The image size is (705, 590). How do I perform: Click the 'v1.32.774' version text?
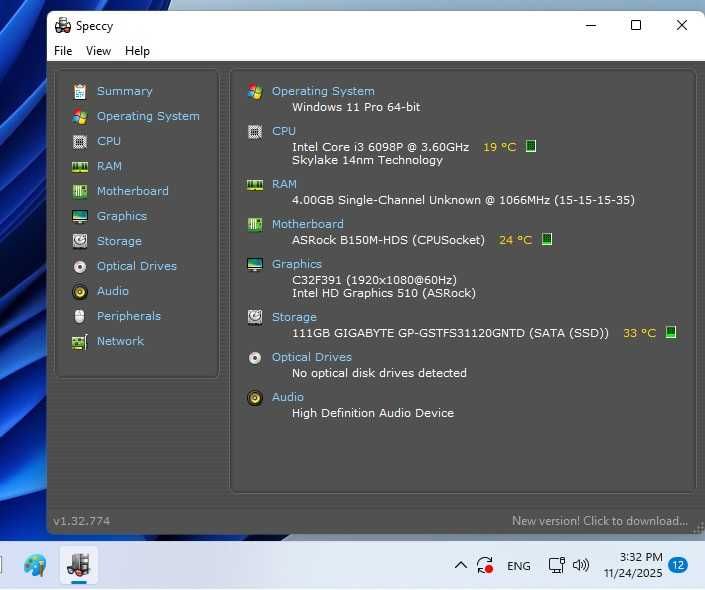81,521
